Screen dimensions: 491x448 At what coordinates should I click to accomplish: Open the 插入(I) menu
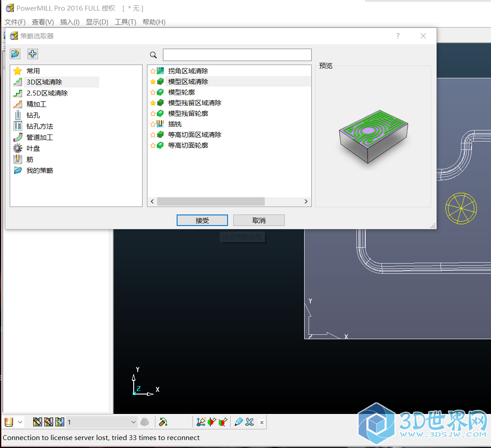[x=70, y=22]
